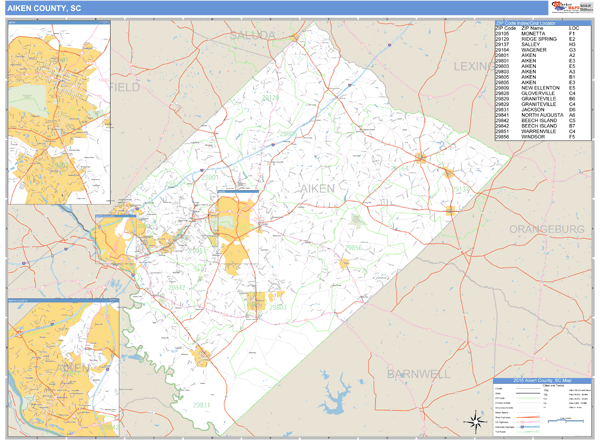
Task: Select the NEW ELLENTON row in ZIP index
Action: pyautogui.click(x=541, y=88)
